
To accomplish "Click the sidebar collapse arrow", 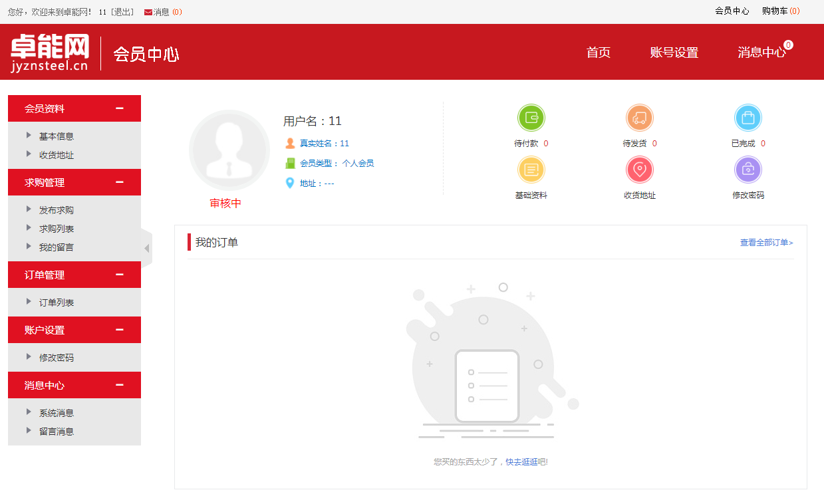I will (x=146, y=247).
